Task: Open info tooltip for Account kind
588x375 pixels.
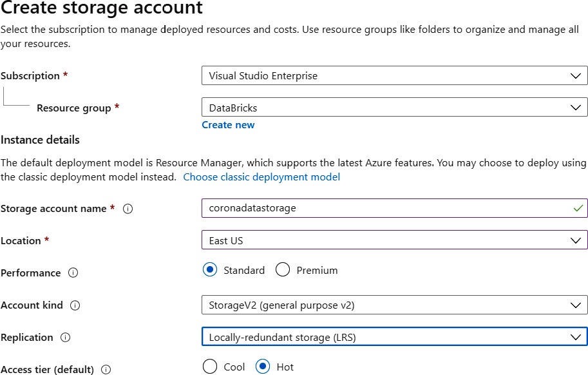Action: pyautogui.click(x=75, y=305)
